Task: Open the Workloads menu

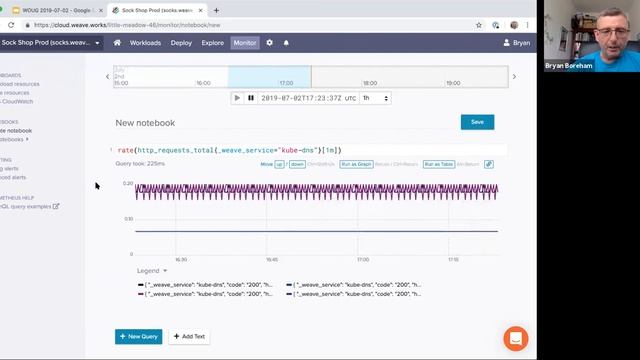Action: click(145, 43)
